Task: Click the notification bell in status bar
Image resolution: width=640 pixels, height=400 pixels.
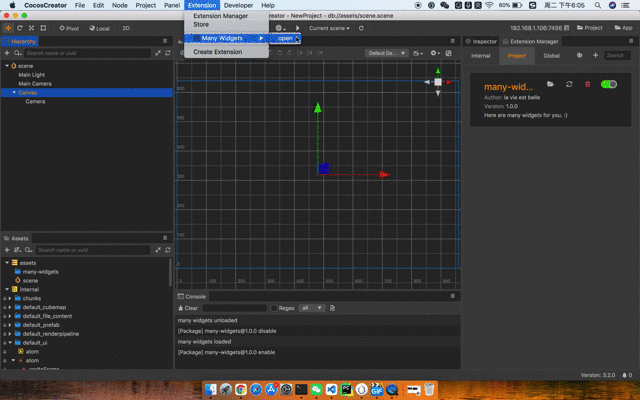Action: (x=624, y=375)
